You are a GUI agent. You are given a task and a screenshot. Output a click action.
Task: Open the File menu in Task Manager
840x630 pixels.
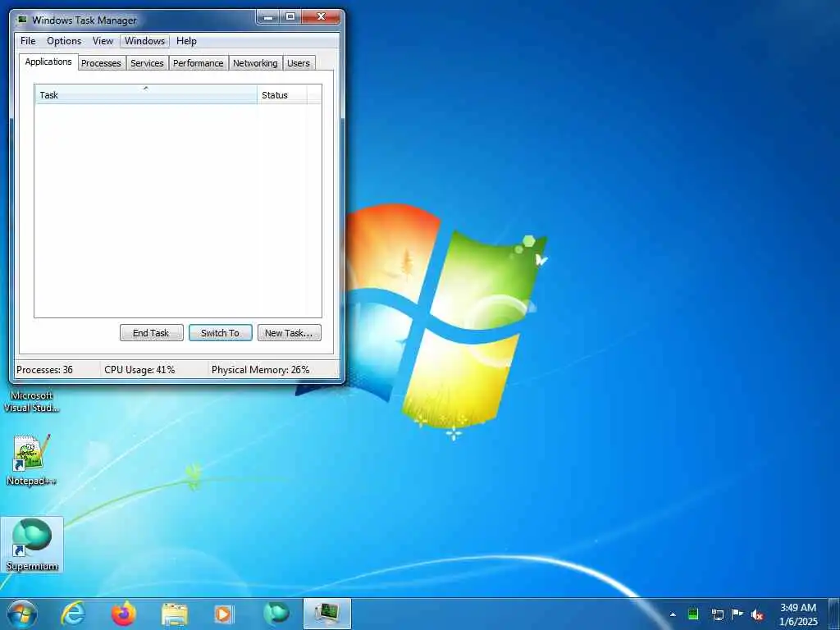tap(28, 41)
